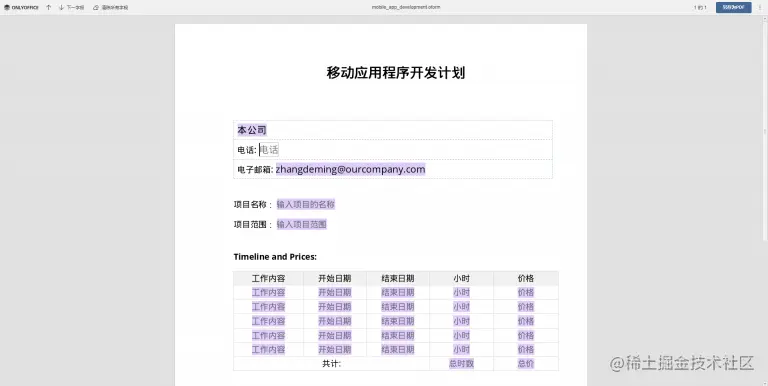This screenshot has width=768, height=386.
Task: Click the 小时 column header
Action: point(461,278)
